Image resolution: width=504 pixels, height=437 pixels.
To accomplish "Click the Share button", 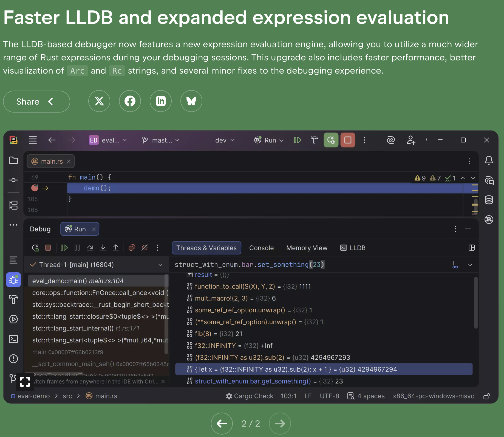I will (x=36, y=102).
